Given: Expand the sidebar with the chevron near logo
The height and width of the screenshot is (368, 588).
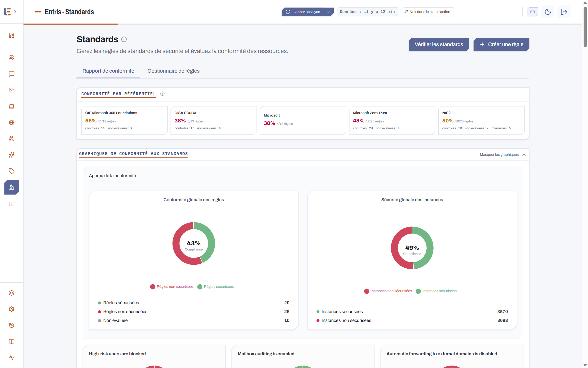Looking at the screenshot, I should click(x=15, y=12).
